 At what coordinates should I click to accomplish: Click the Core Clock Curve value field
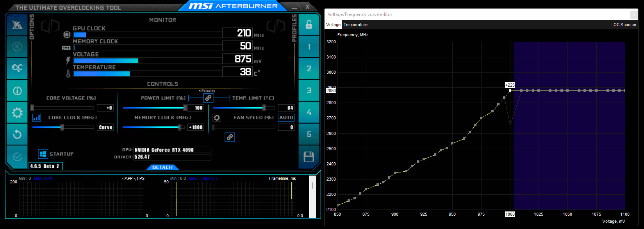click(x=105, y=127)
